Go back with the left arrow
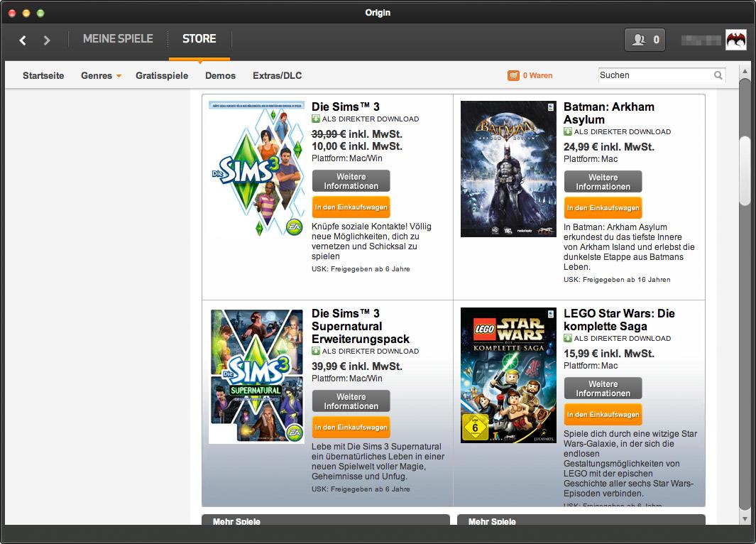 point(22,40)
